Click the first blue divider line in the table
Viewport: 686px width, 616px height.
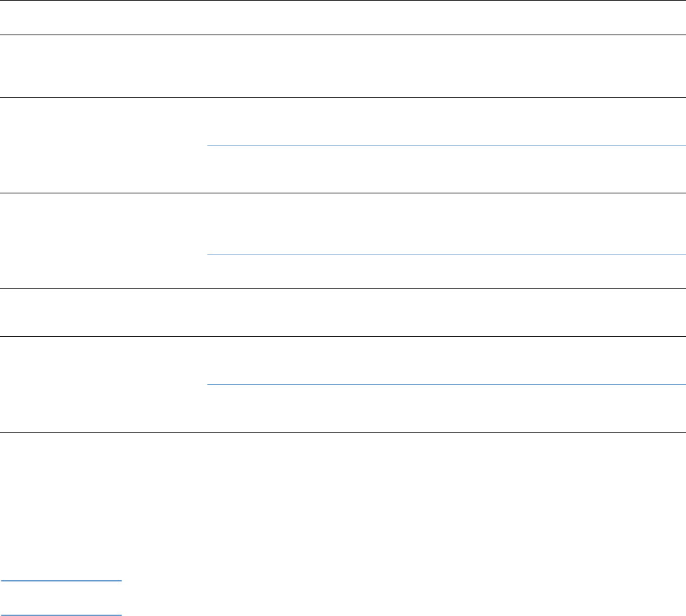[445, 145]
